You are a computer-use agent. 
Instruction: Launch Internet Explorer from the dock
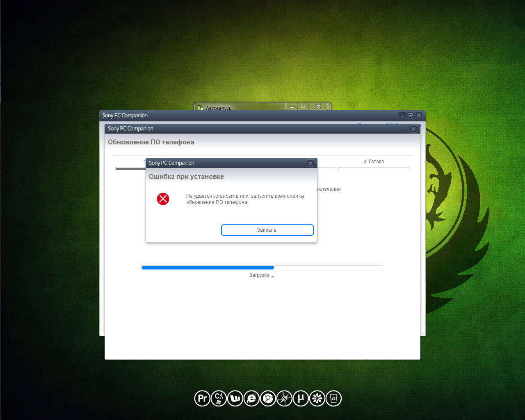251,398
